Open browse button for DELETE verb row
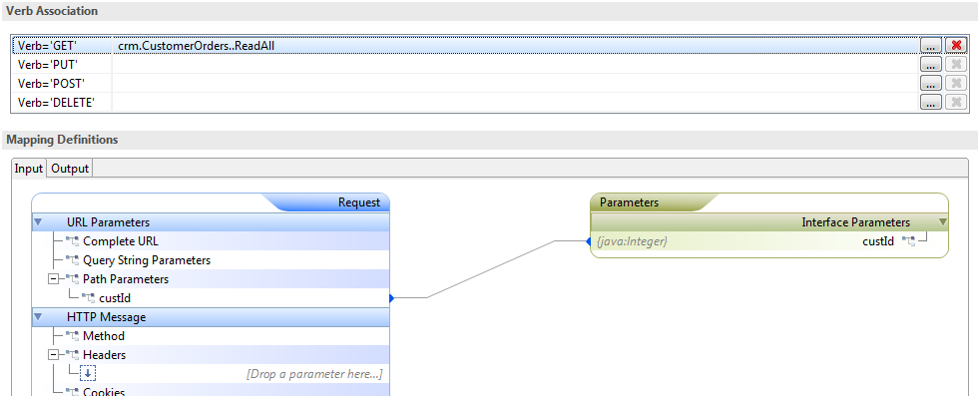The width and height of the screenshot is (980, 396). pyautogui.click(x=931, y=102)
